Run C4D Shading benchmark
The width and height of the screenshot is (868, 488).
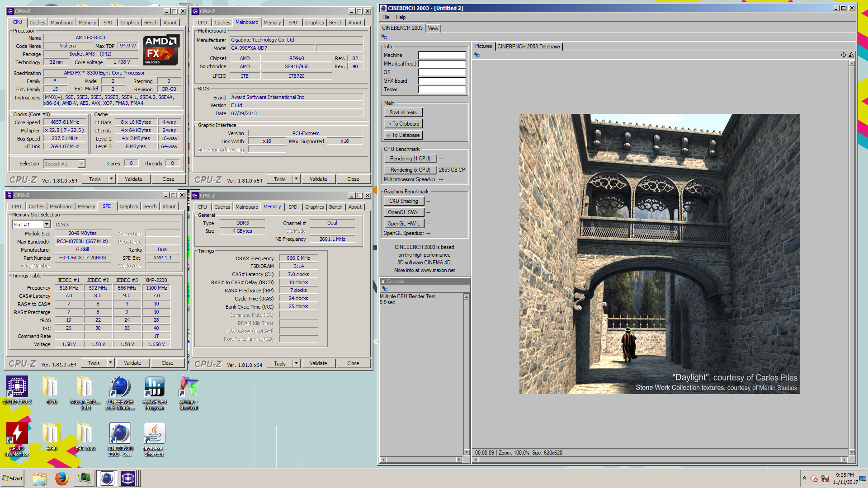[x=404, y=201]
